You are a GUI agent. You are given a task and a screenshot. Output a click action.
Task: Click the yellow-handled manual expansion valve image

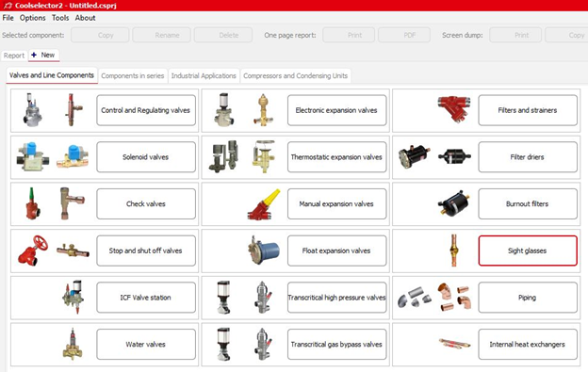(x=264, y=204)
